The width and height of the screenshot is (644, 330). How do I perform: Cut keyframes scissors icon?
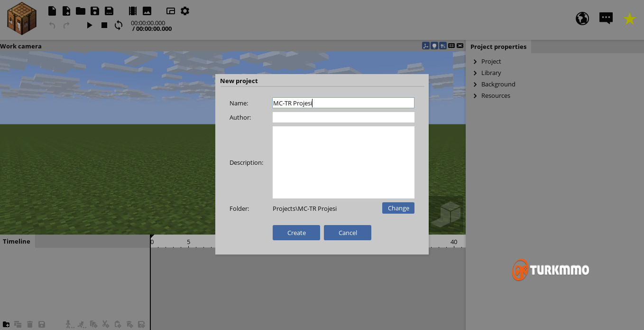pos(105,324)
